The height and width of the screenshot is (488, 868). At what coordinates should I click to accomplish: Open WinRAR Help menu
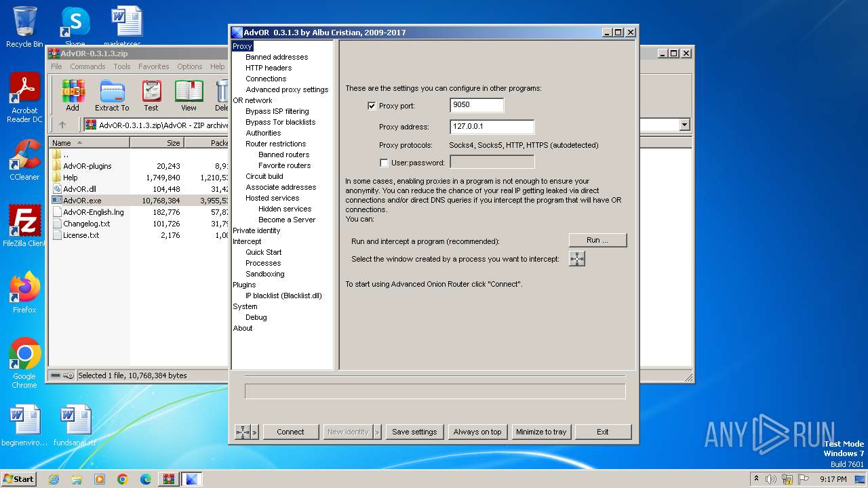pos(217,66)
